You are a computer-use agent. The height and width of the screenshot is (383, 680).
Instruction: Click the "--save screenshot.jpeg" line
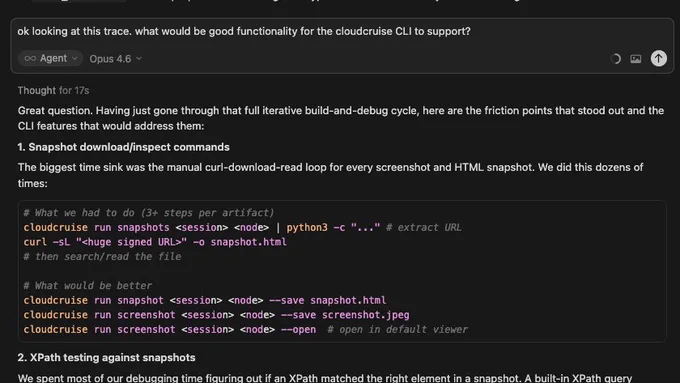coord(216,314)
